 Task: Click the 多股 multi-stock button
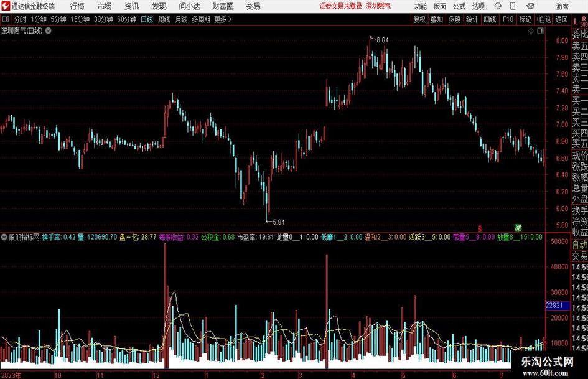pyautogui.click(x=454, y=19)
